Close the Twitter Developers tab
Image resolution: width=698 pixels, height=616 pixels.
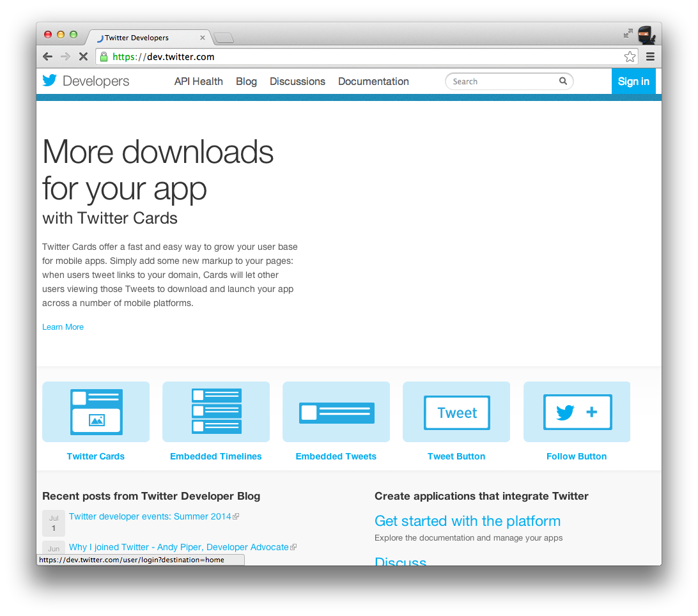tap(203, 38)
